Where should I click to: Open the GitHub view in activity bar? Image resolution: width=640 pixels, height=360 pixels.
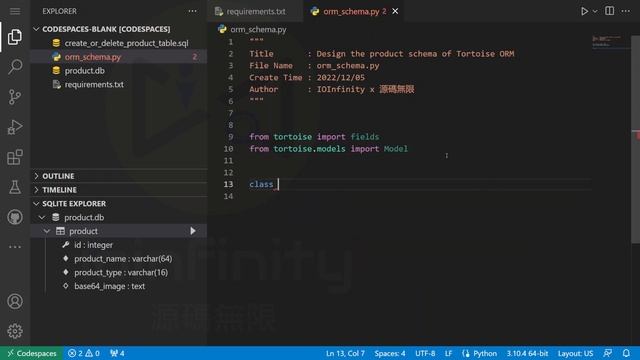pos(15,217)
